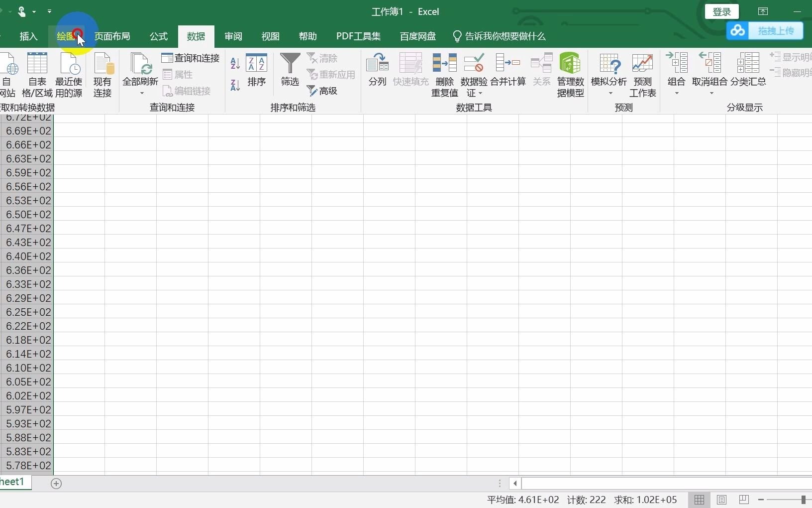Click the 求和: 1.02E+05 status entry
The width and height of the screenshot is (812, 508).
[645, 500]
